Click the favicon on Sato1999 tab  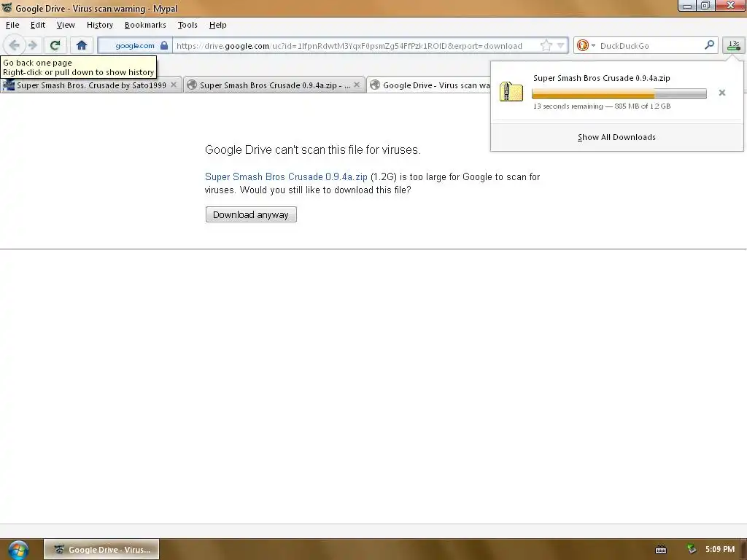(9, 85)
